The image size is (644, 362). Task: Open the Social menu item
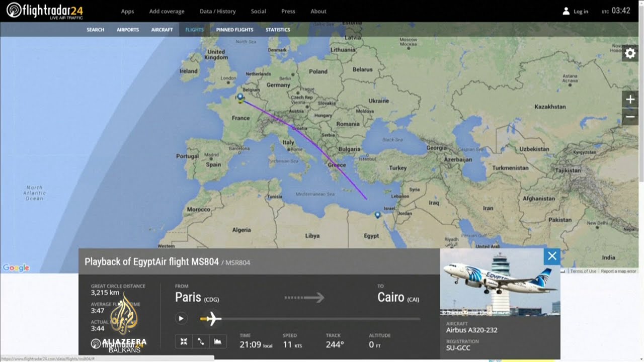coord(259,11)
